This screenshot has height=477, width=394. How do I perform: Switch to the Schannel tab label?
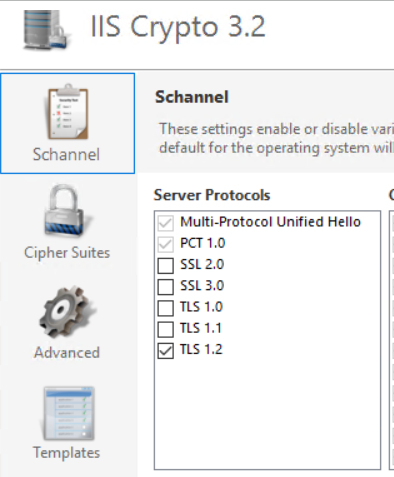(x=66, y=154)
